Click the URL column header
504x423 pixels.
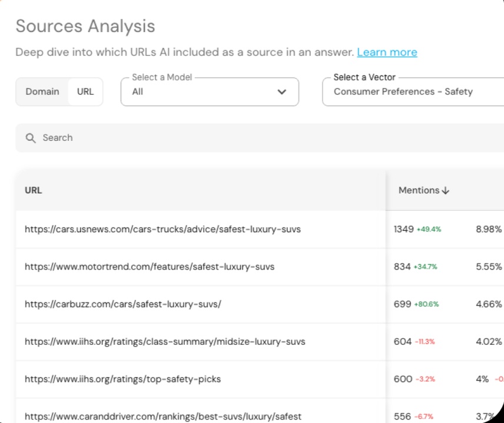[x=33, y=190]
